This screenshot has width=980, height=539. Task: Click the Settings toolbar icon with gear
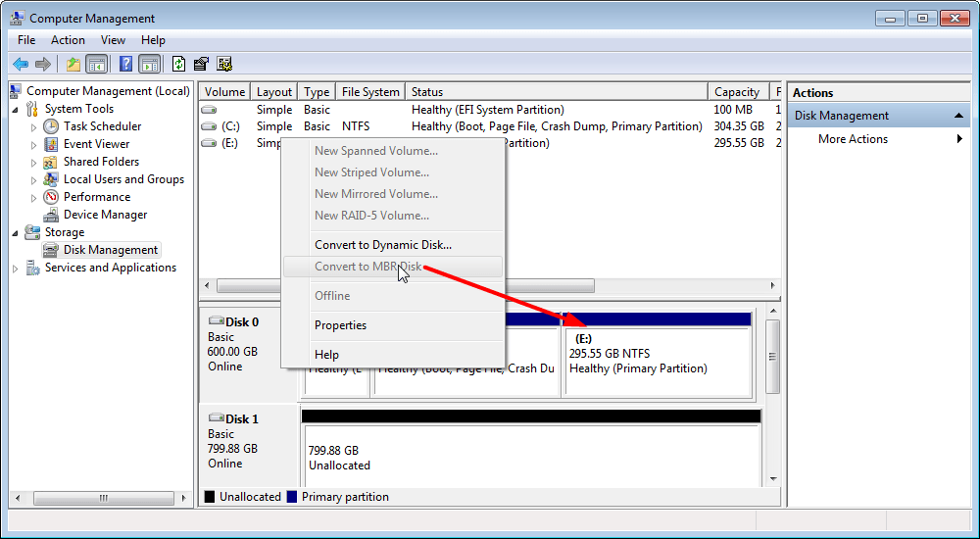pyautogui.click(x=224, y=64)
